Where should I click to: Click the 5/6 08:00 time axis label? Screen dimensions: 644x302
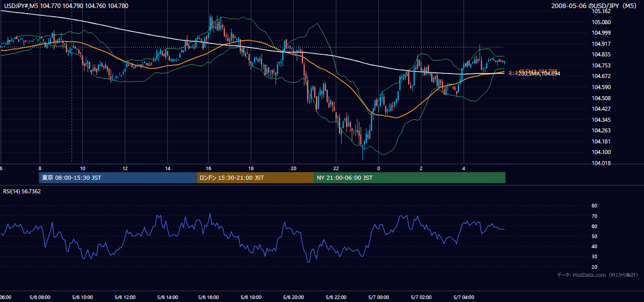point(39,297)
